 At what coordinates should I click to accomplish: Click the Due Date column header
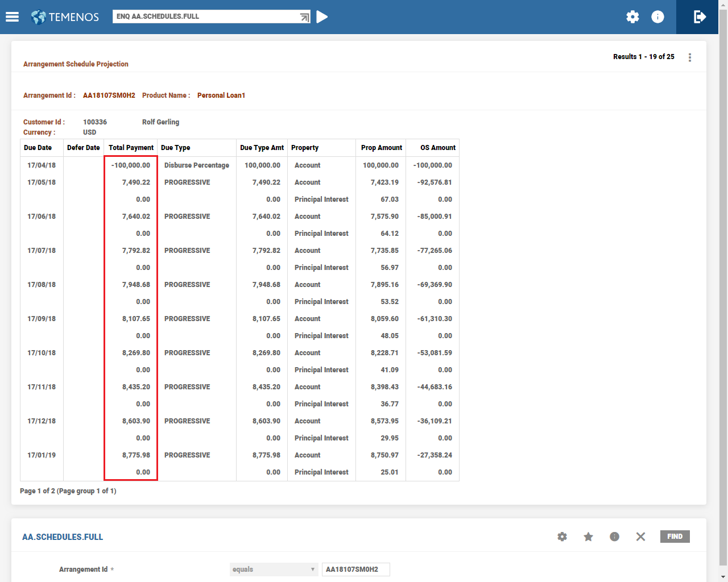click(38, 148)
